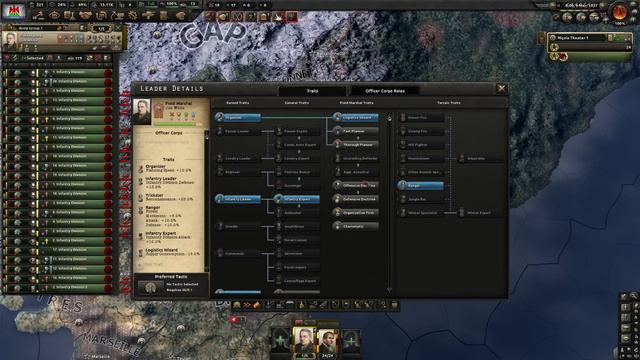
Task: Click the double-arrow icon in army orders bar
Action: (246, 305)
